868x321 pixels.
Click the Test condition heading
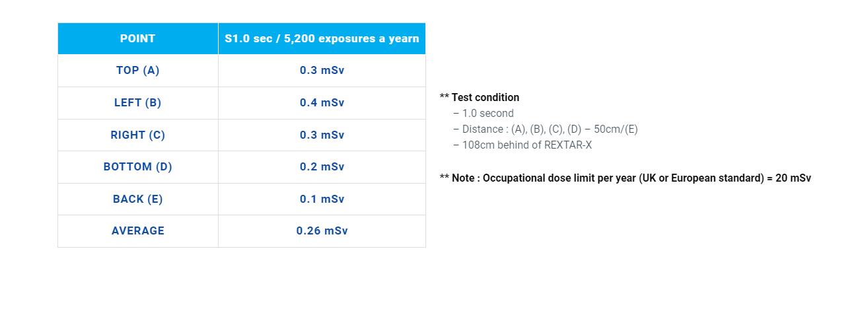tap(485, 97)
